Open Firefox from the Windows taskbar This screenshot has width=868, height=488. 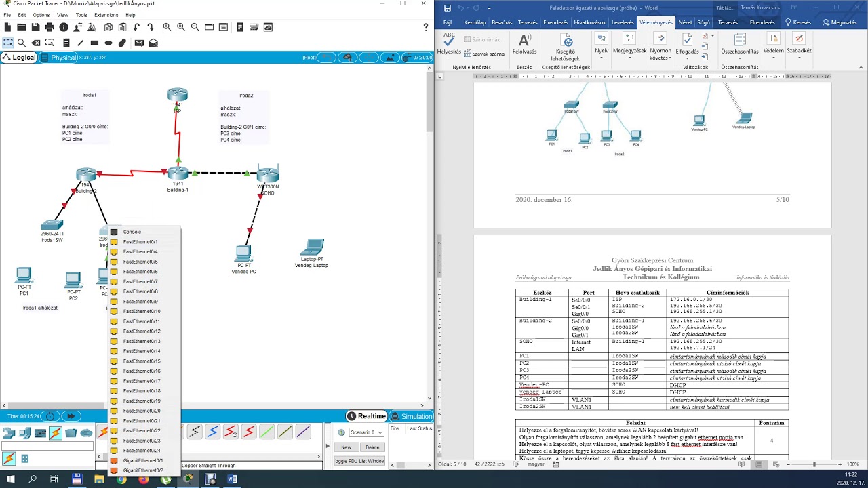144,479
